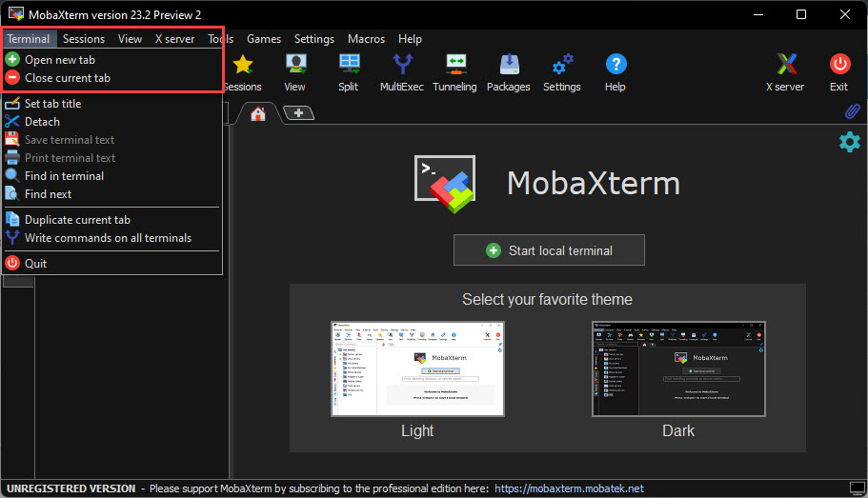868x498 pixels.
Task: Click Start local terminal button
Action: tap(549, 250)
